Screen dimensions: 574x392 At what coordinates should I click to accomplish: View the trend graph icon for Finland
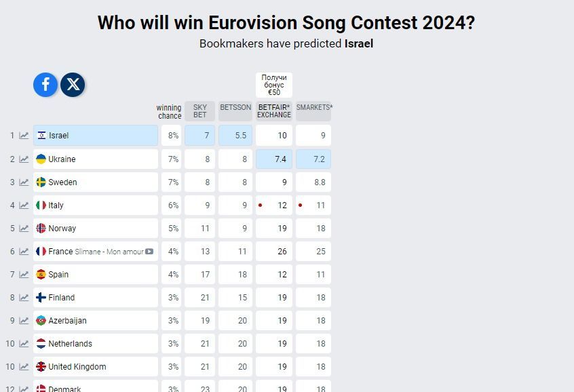click(24, 298)
